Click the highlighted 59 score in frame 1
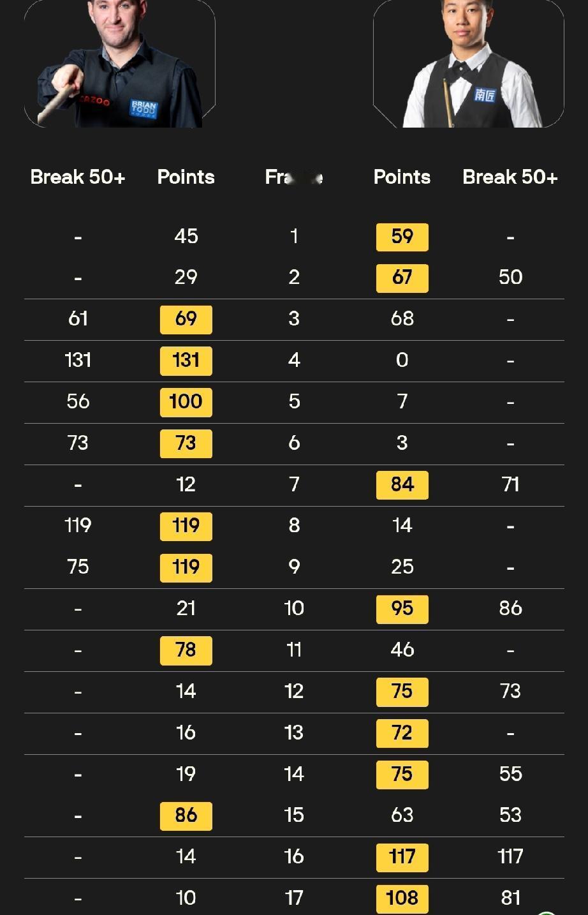The height and width of the screenshot is (915, 588). pos(402,237)
